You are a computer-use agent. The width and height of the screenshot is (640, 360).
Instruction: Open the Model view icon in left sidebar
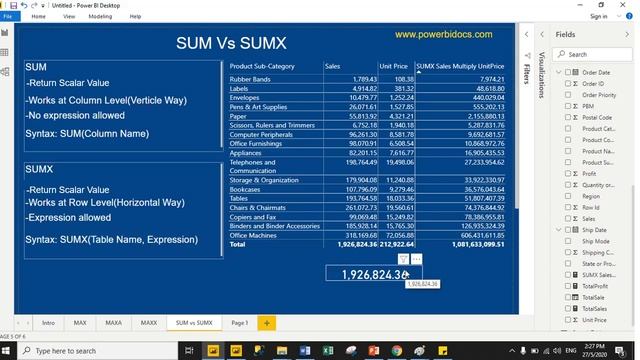tap(5, 72)
